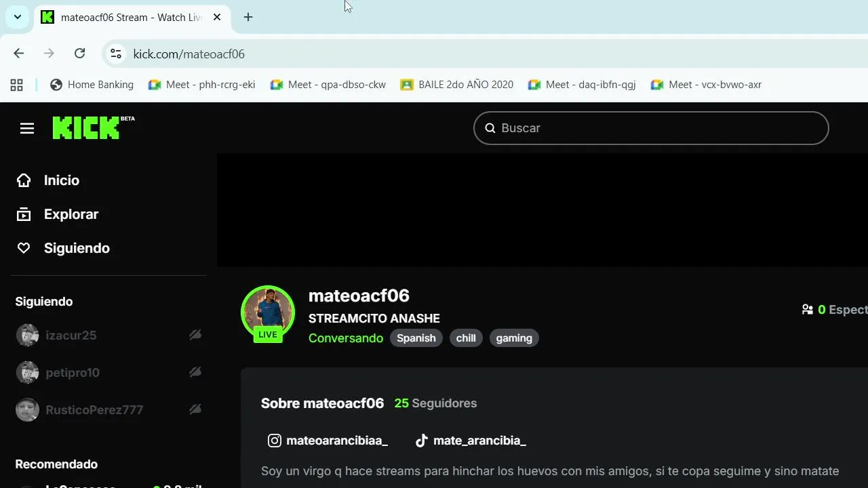The height and width of the screenshot is (488, 868).
Task: Click the gaming tag
Action: [514, 338]
